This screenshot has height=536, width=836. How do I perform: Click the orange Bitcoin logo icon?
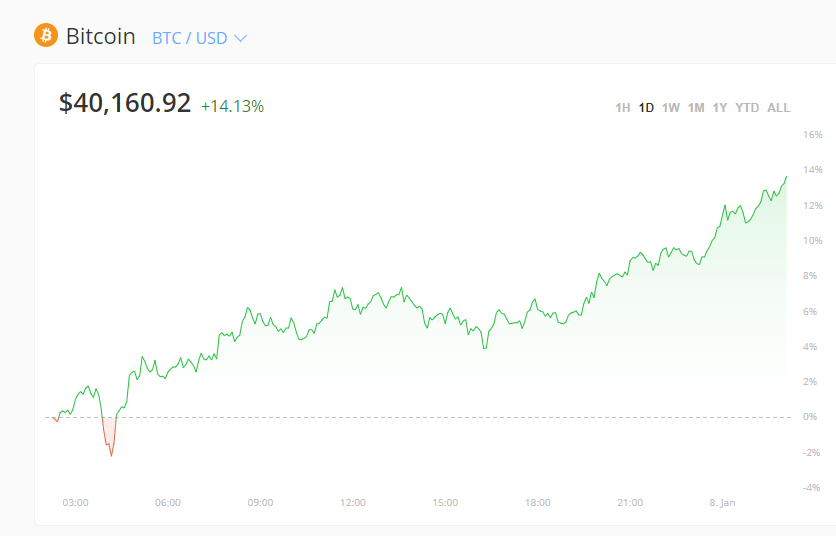click(45, 37)
